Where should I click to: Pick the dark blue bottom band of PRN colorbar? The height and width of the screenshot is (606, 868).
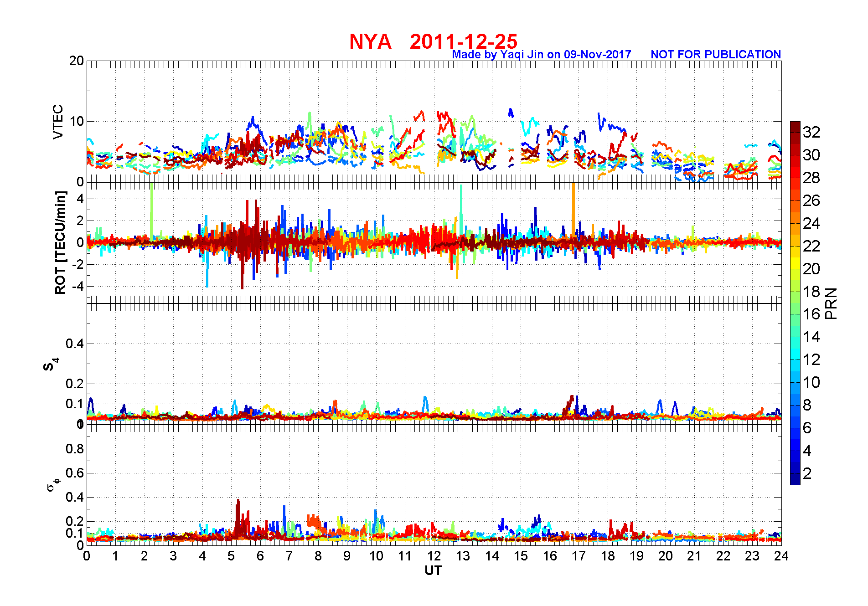[795, 479]
